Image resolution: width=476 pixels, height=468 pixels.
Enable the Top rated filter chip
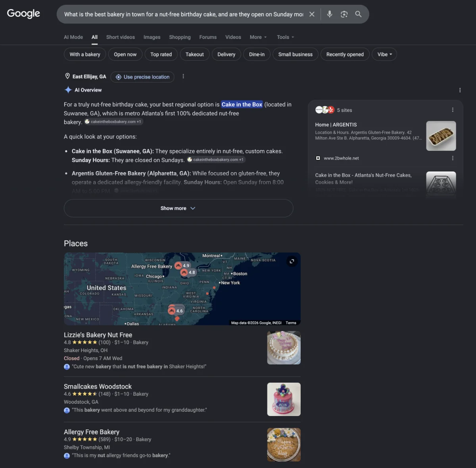pyautogui.click(x=161, y=54)
